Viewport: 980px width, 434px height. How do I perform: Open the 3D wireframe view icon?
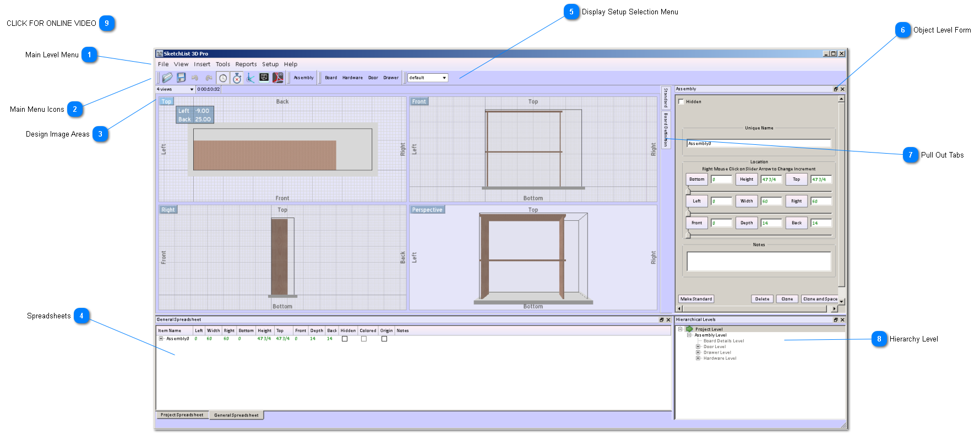pos(264,78)
